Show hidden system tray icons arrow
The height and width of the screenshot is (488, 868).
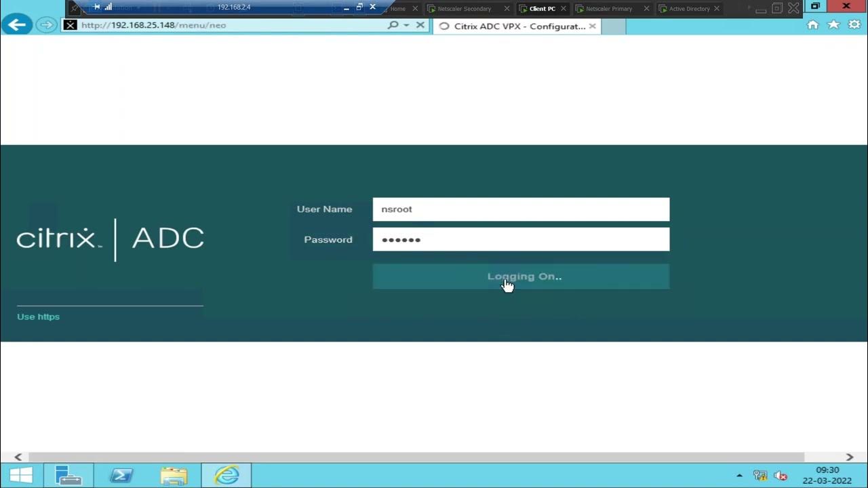tap(739, 476)
